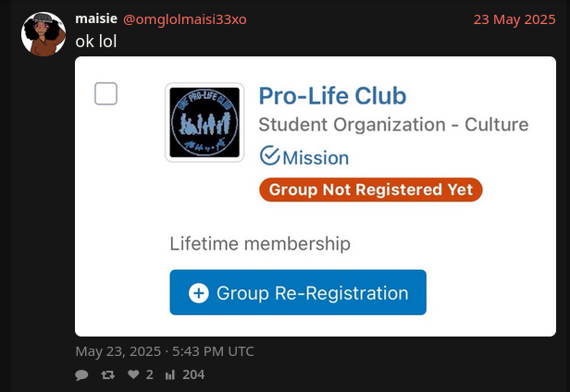
Task: Open maisie's profile avatar
Action: click(x=43, y=34)
